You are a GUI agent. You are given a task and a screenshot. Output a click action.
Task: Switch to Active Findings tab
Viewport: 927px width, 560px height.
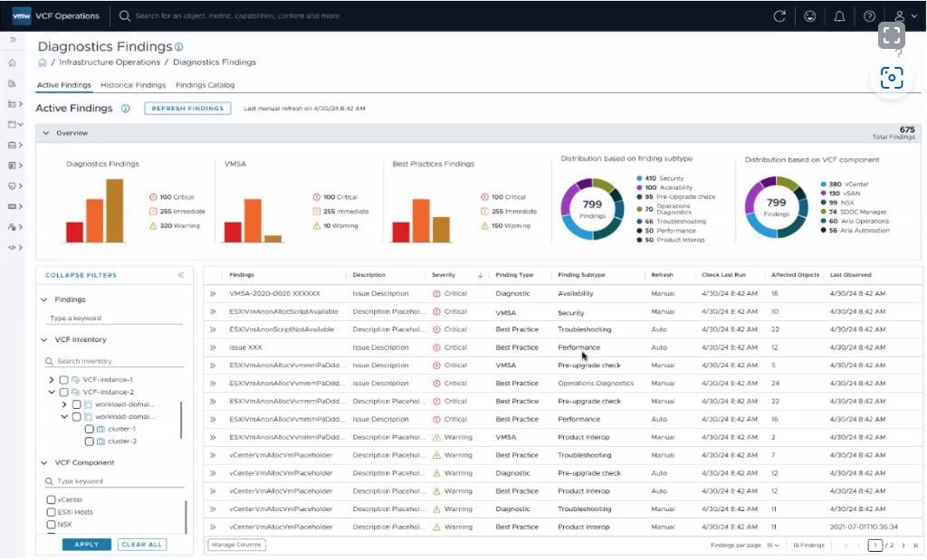(64, 85)
